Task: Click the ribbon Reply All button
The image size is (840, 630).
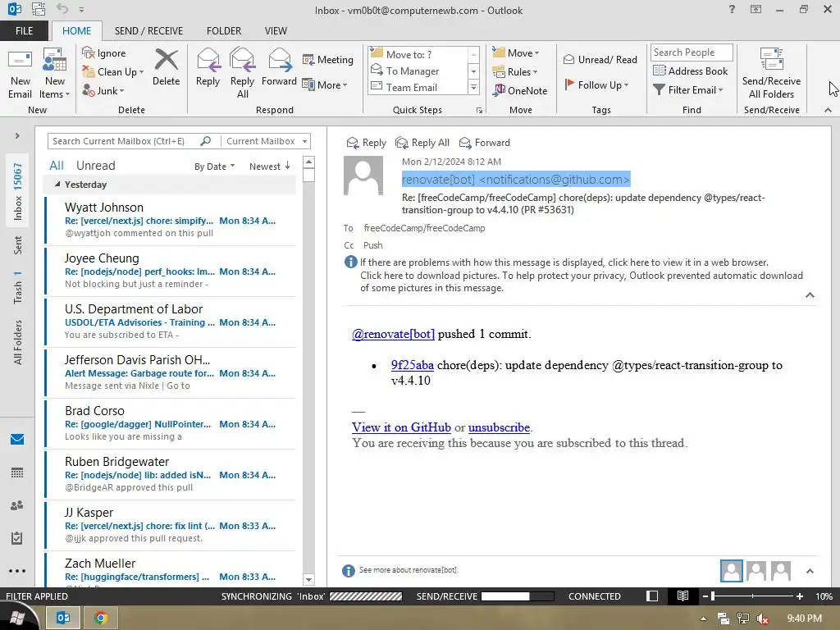Action: [242, 74]
